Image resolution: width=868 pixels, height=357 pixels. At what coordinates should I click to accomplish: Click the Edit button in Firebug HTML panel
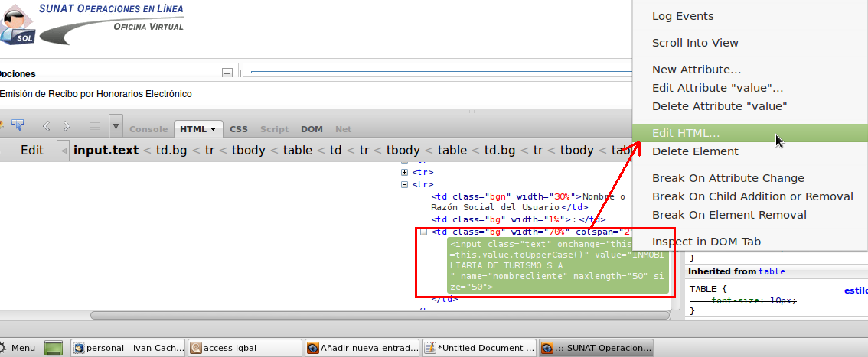coord(32,151)
